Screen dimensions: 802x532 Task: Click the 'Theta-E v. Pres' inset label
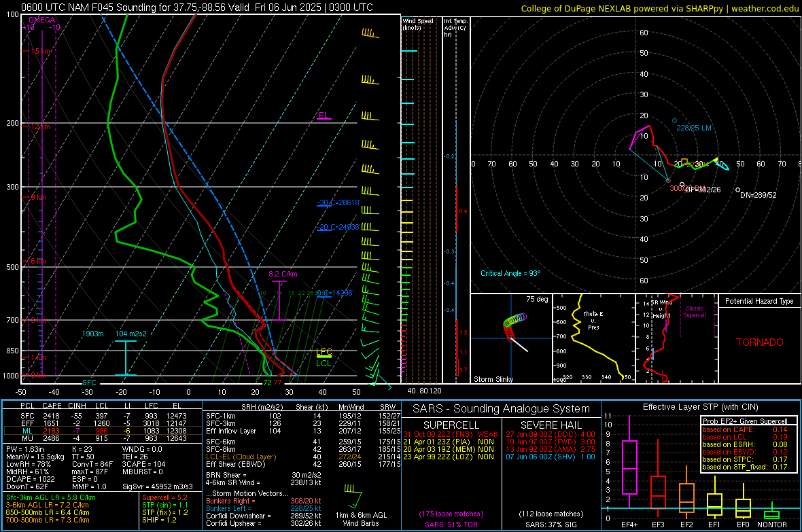593,320
